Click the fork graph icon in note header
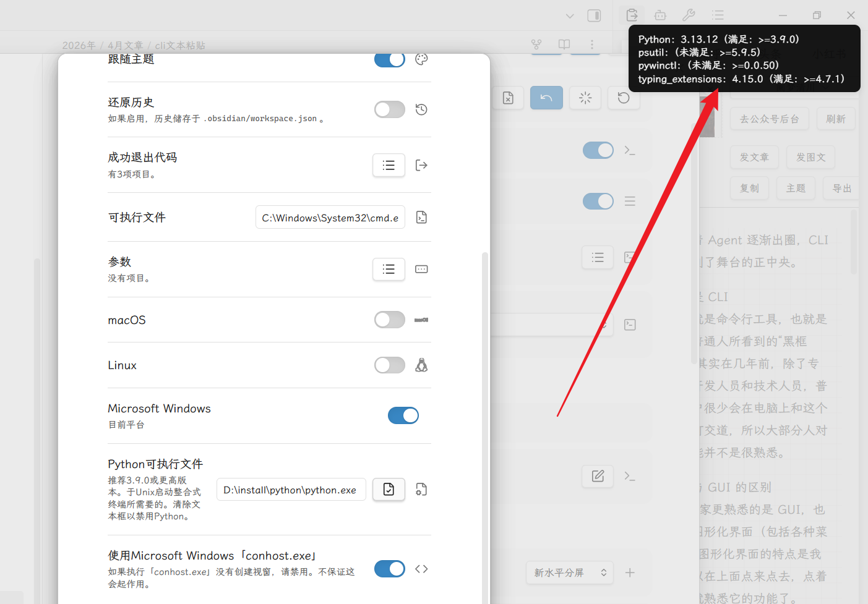The width and height of the screenshot is (868, 604). [x=536, y=45]
